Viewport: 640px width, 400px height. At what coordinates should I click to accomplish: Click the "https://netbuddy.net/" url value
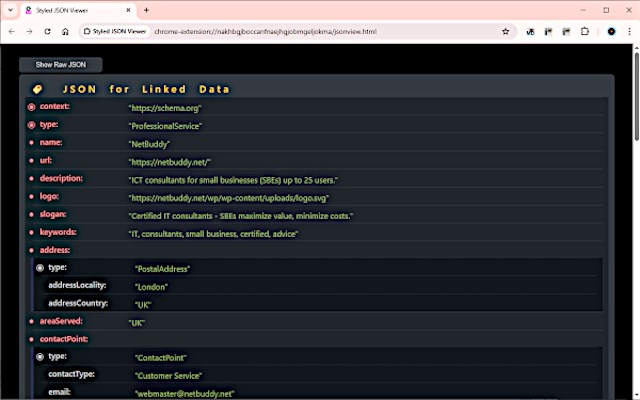point(170,162)
